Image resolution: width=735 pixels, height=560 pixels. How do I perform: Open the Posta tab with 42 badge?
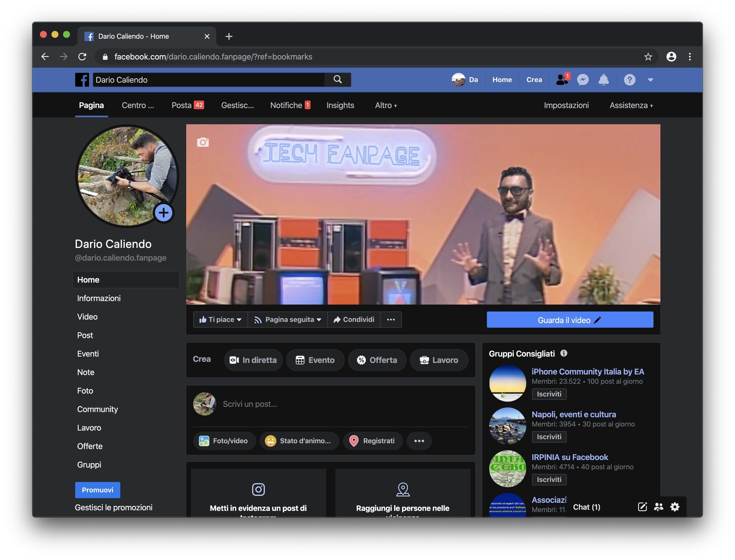tap(188, 105)
